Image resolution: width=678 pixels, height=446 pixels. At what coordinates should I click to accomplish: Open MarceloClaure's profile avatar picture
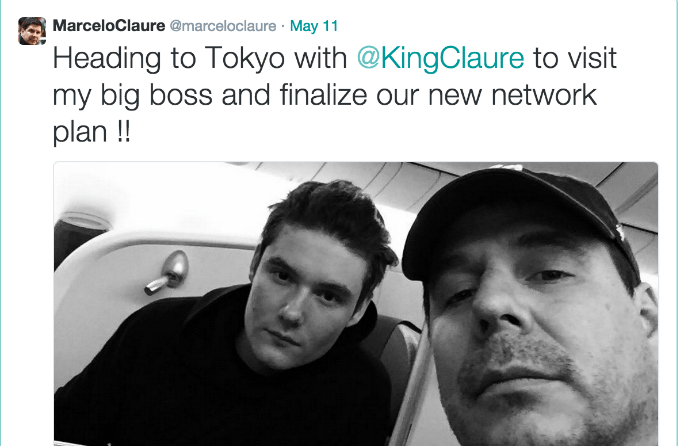tap(32, 31)
